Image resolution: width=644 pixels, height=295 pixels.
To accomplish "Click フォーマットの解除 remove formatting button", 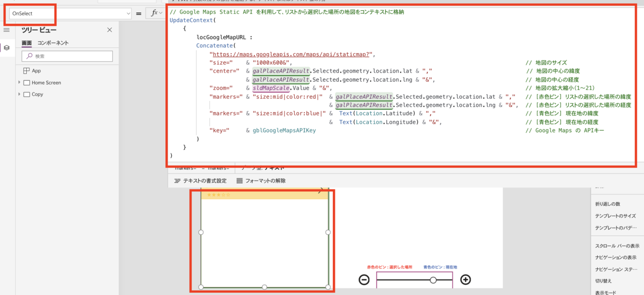I will (x=261, y=181).
